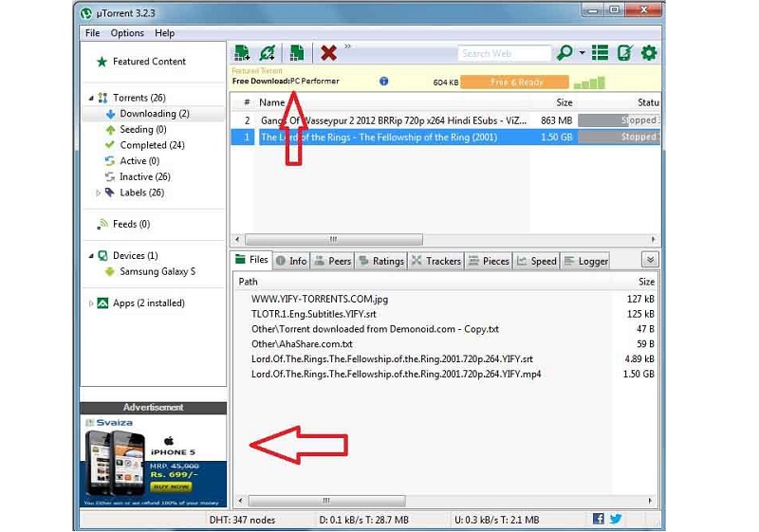Select The Lord of the Rings torrent row
The width and height of the screenshot is (759, 532).
click(445, 138)
